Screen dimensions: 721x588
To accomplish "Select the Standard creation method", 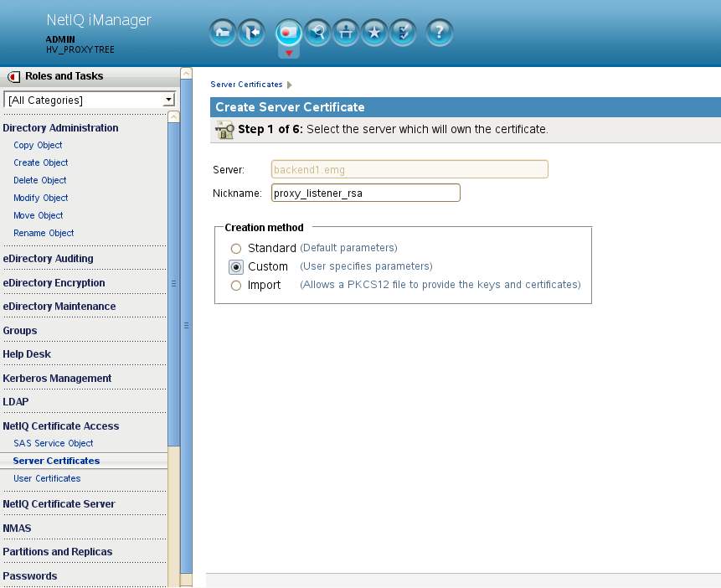I will click(x=236, y=249).
